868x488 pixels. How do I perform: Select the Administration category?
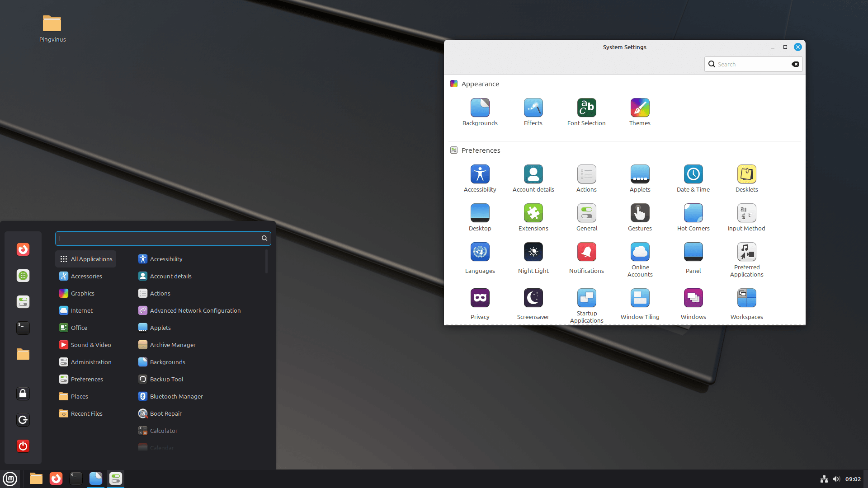click(91, 362)
